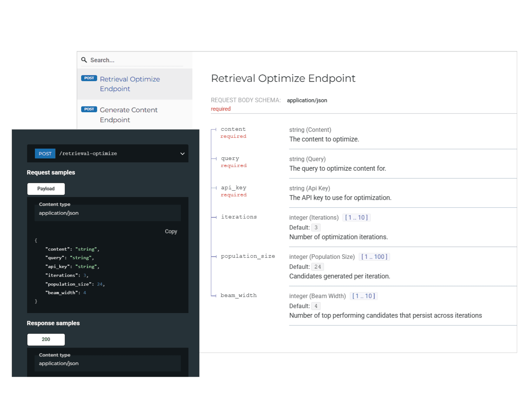Click the POST method badge on the /retrieval-optimize bar

point(45,153)
